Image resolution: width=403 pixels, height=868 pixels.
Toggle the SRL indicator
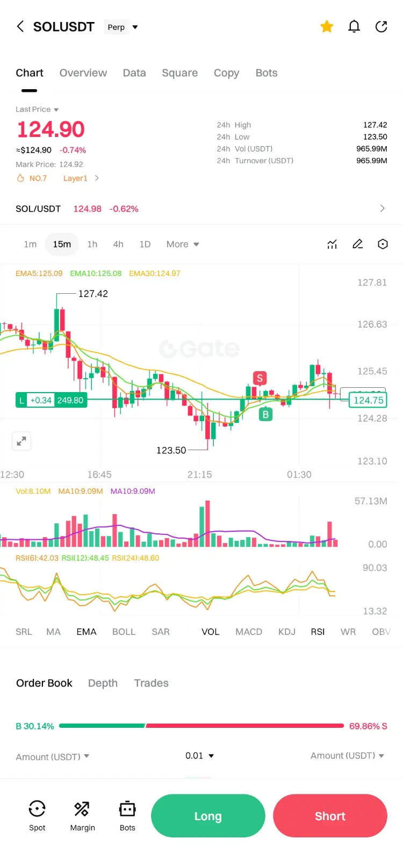click(x=24, y=632)
